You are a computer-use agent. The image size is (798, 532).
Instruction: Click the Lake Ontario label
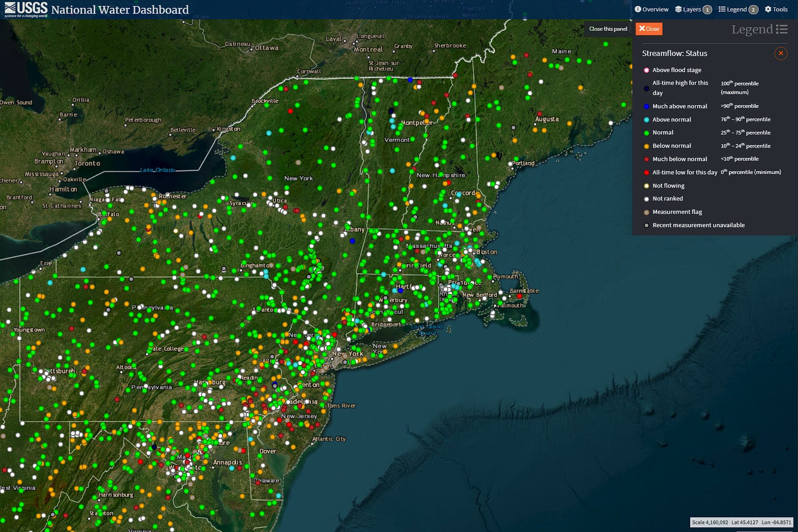pyautogui.click(x=157, y=170)
